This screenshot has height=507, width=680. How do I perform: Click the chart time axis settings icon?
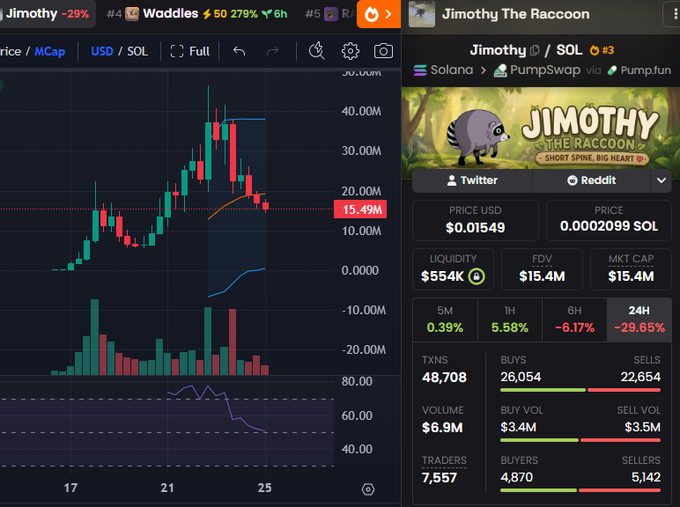pos(368,489)
